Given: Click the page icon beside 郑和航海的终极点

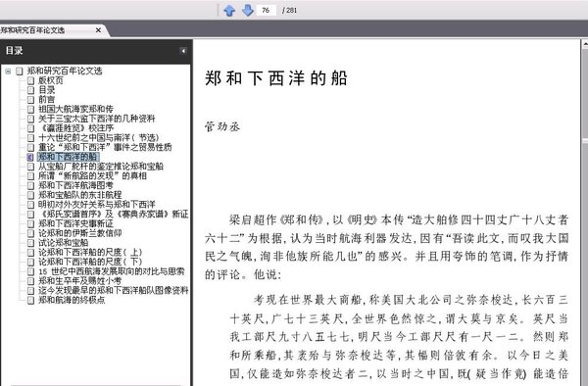Looking at the screenshot, I should pos(30,300).
